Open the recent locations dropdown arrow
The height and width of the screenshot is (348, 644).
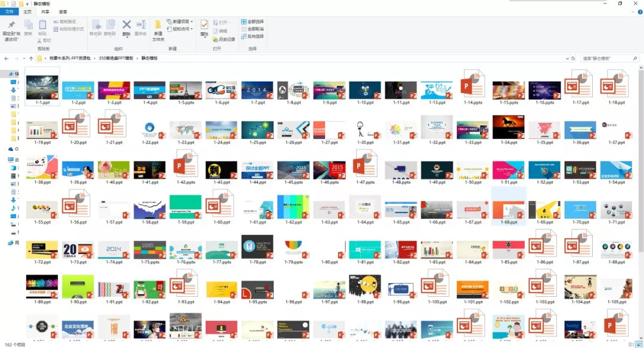tap(24, 58)
